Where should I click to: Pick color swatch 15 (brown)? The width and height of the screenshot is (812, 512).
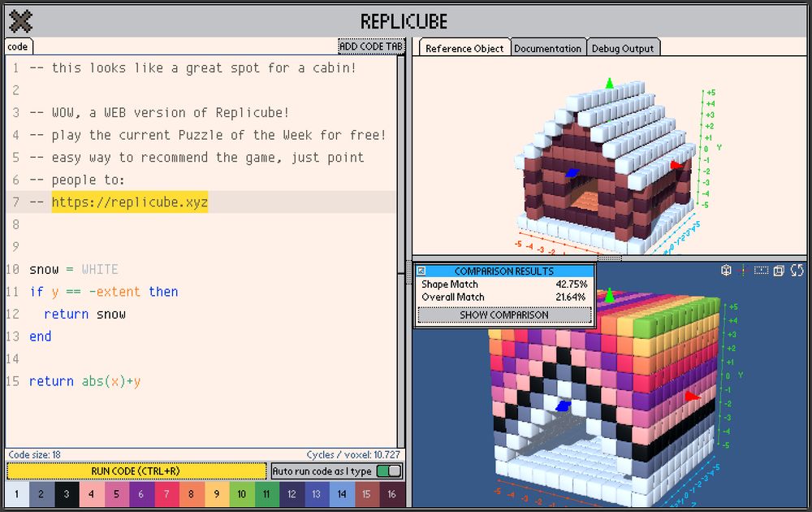[367, 494]
